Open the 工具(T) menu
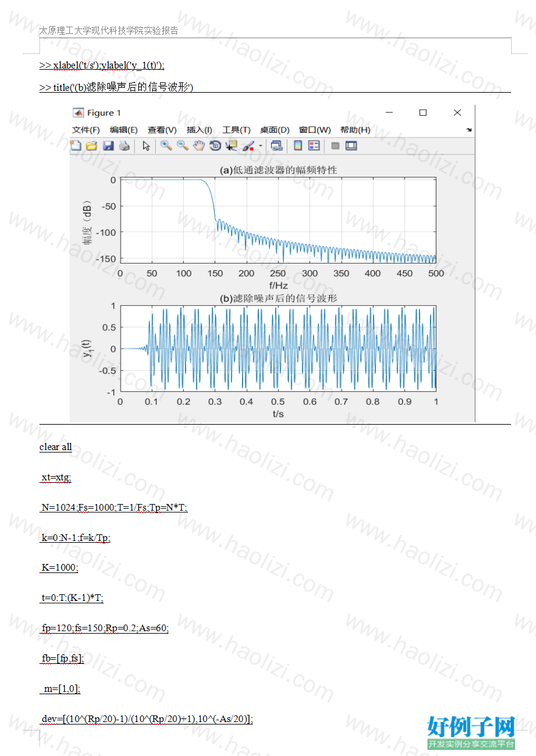The image size is (536, 756). (236, 130)
